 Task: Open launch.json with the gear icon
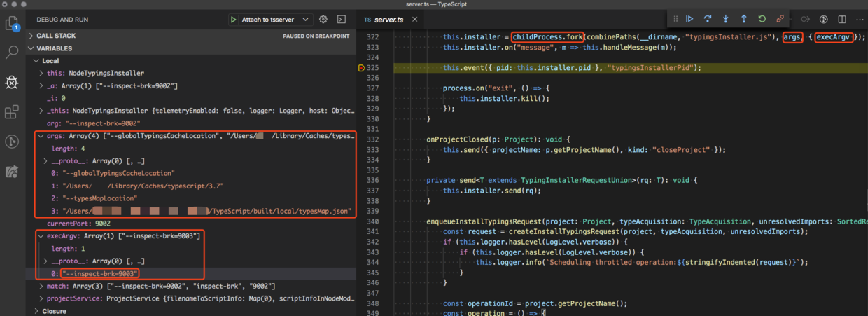tap(323, 20)
